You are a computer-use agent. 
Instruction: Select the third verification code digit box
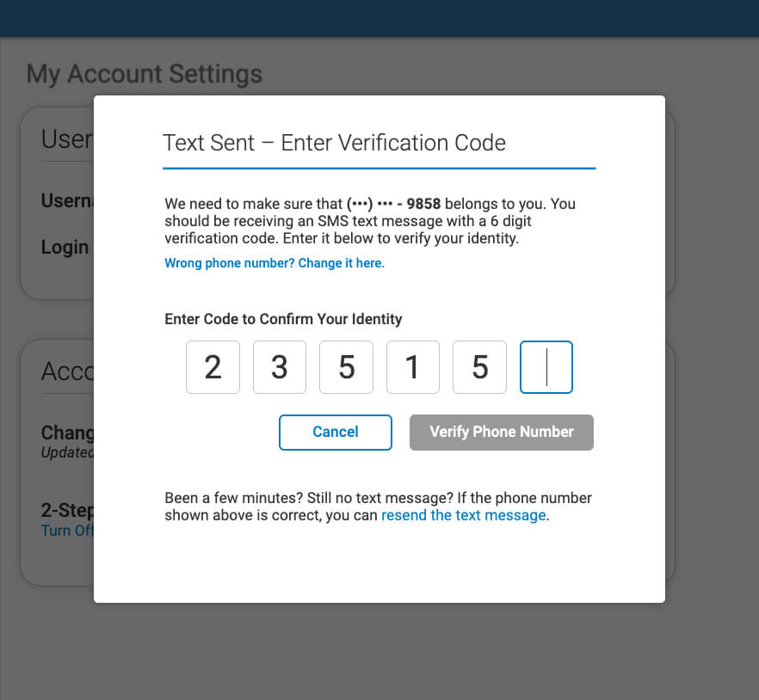click(x=346, y=367)
